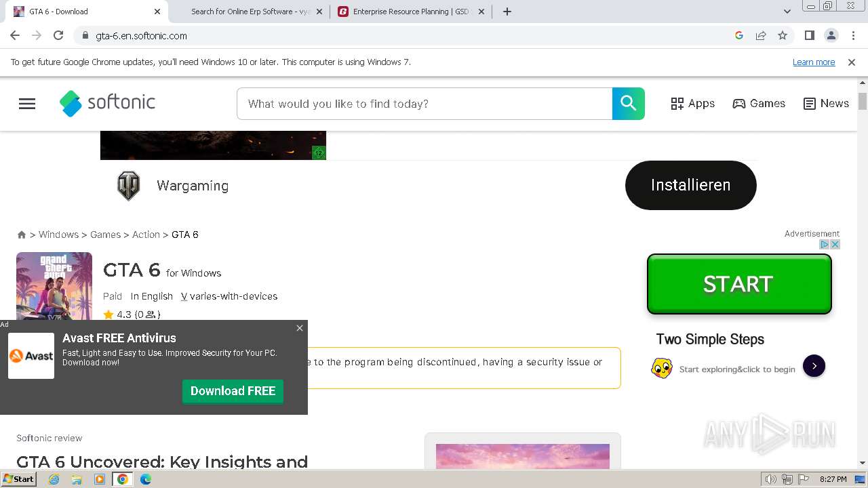Viewport: 868px width, 488px height.
Task: Click the volume tray icon
Action: 771,479
